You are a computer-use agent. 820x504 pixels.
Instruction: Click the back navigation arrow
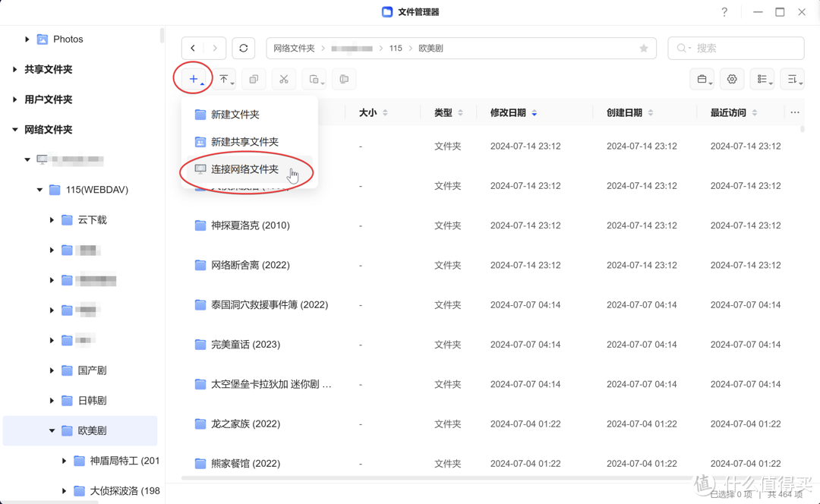[x=193, y=47]
